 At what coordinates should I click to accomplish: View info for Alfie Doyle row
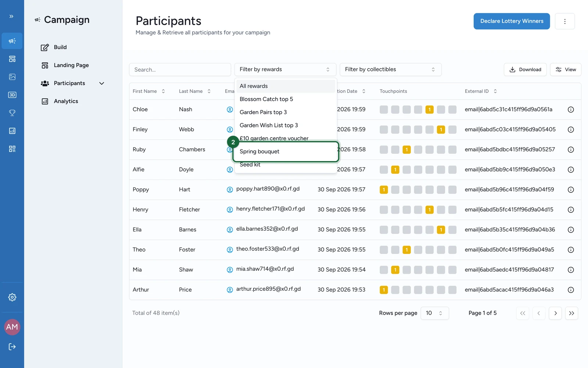point(571,170)
